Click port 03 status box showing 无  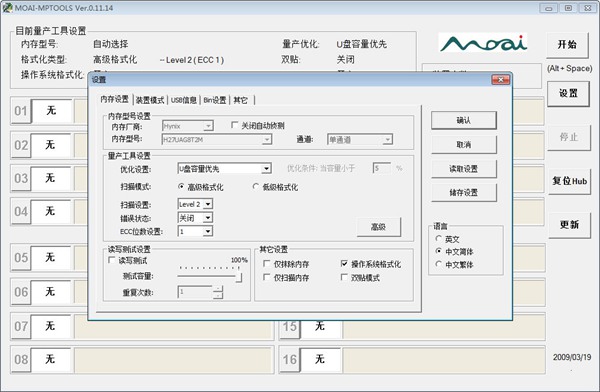[x=51, y=178]
